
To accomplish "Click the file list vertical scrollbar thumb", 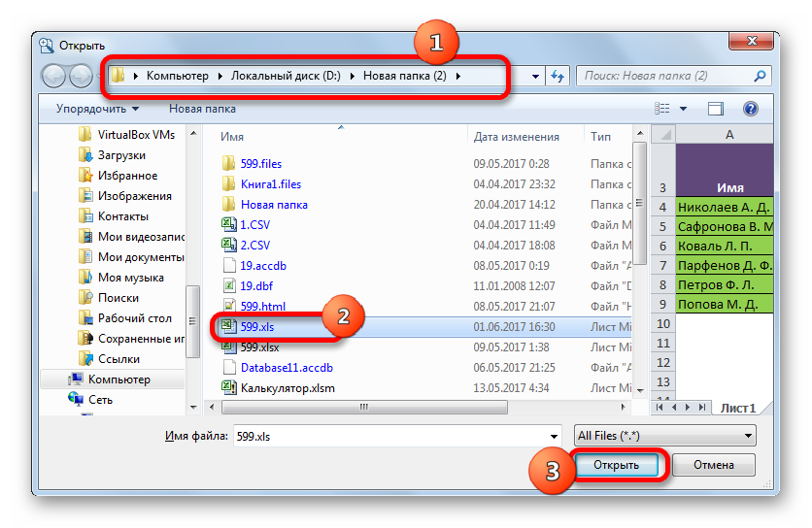I will pyautogui.click(x=639, y=203).
